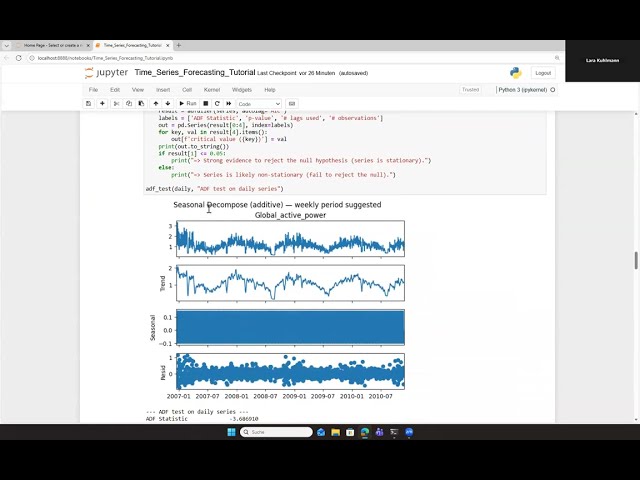Open a new browser tab

click(x=179, y=45)
